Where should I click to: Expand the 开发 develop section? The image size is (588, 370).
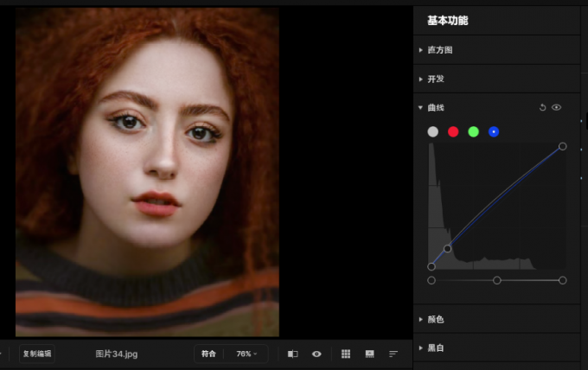pyautogui.click(x=435, y=79)
